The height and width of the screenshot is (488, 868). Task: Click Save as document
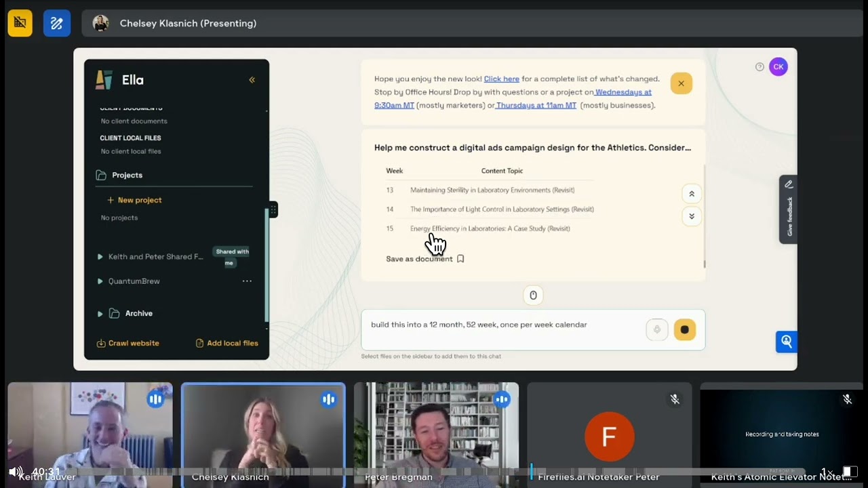pyautogui.click(x=425, y=259)
